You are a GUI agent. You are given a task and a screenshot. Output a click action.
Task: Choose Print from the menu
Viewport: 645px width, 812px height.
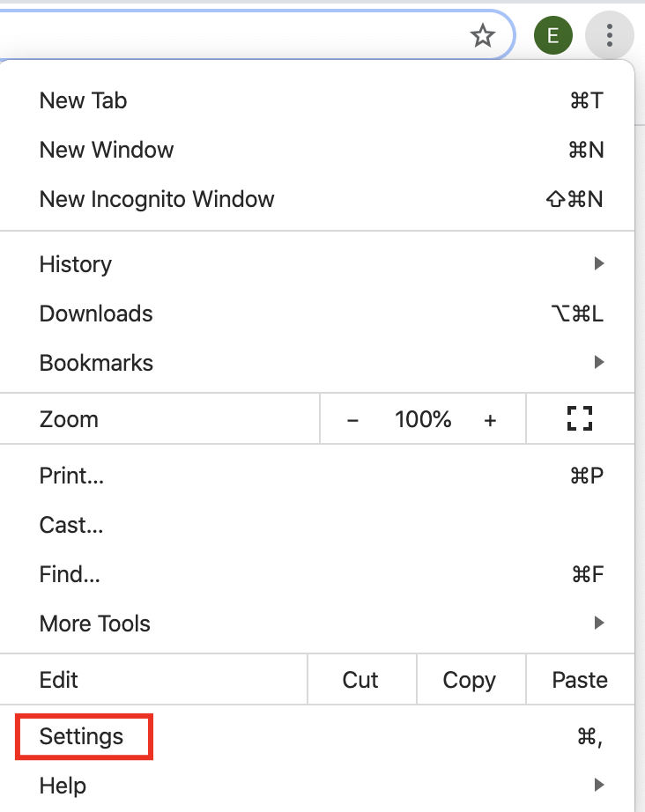(x=71, y=476)
